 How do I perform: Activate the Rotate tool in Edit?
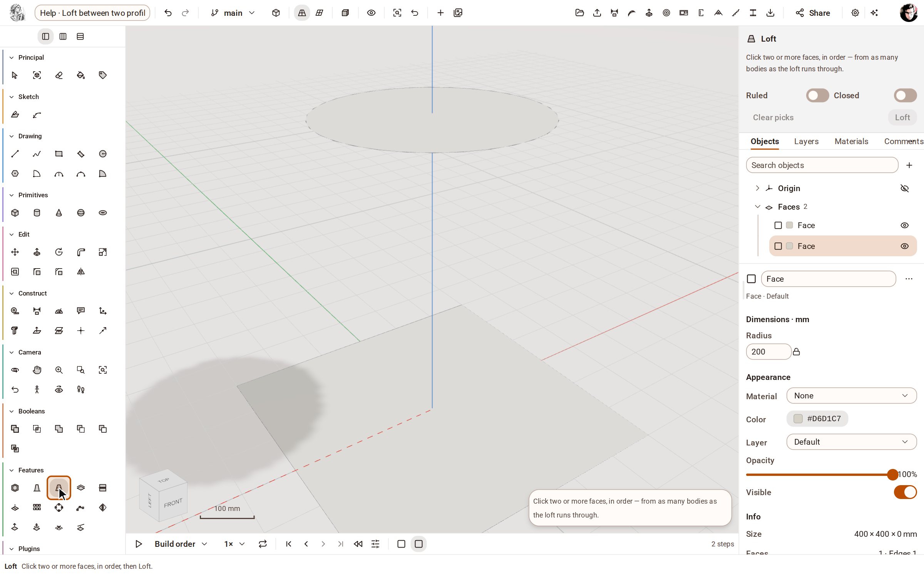(59, 252)
